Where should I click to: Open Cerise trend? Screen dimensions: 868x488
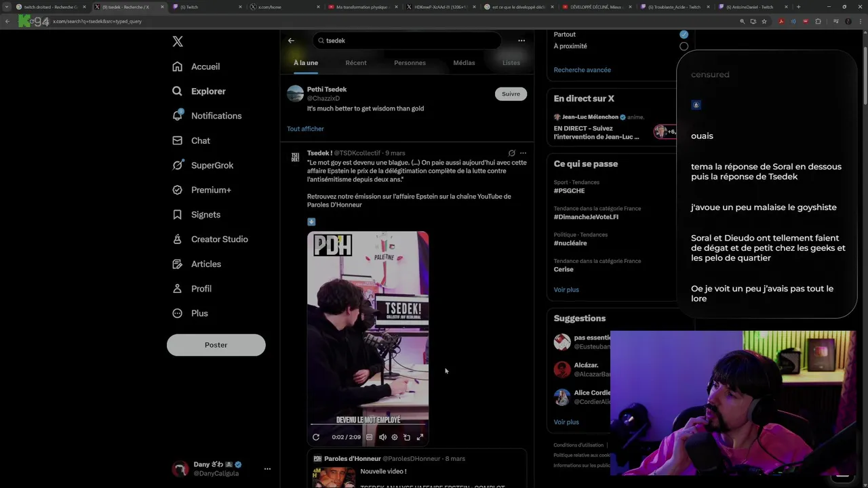tap(564, 269)
